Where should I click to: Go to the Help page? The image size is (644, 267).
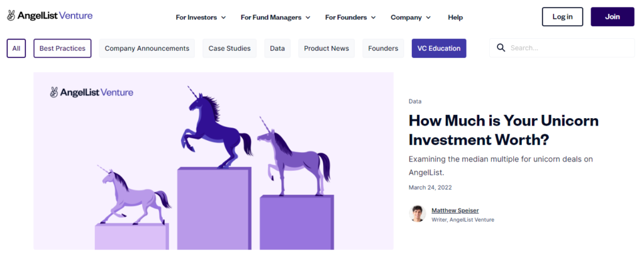455,17
